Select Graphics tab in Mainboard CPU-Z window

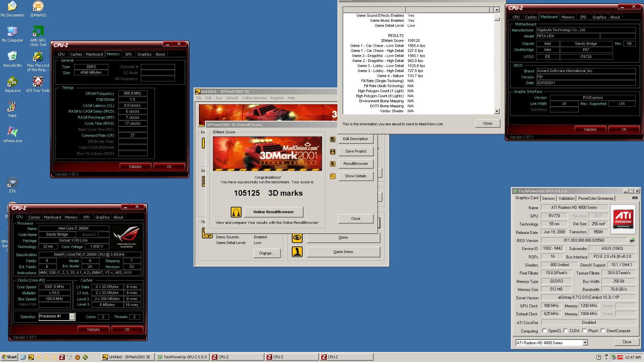599,17
